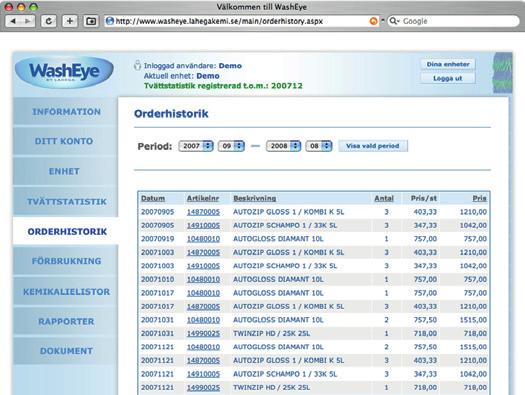Open the start year dropdown showing 2007
This screenshot has width=525, height=395.
pyautogui.click(x=196, y=146)
